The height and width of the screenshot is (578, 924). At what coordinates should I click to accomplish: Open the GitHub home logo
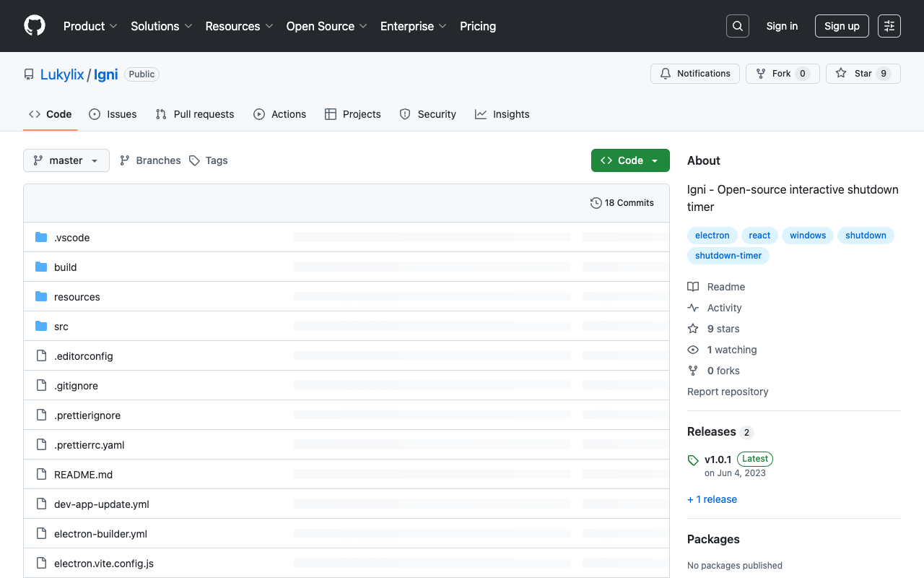[x=35, y=26]
